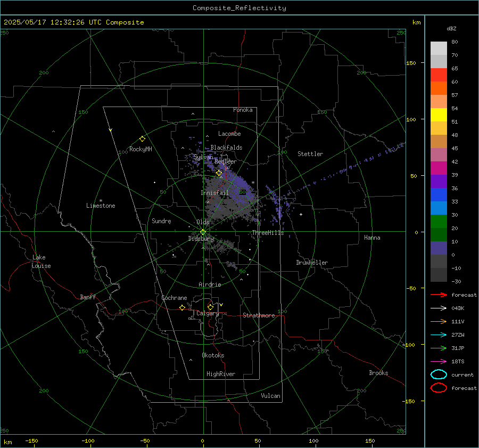Click the Airdrie label on the map
Image resolution: width=479 pixels, height=448 pixels.
210,284
